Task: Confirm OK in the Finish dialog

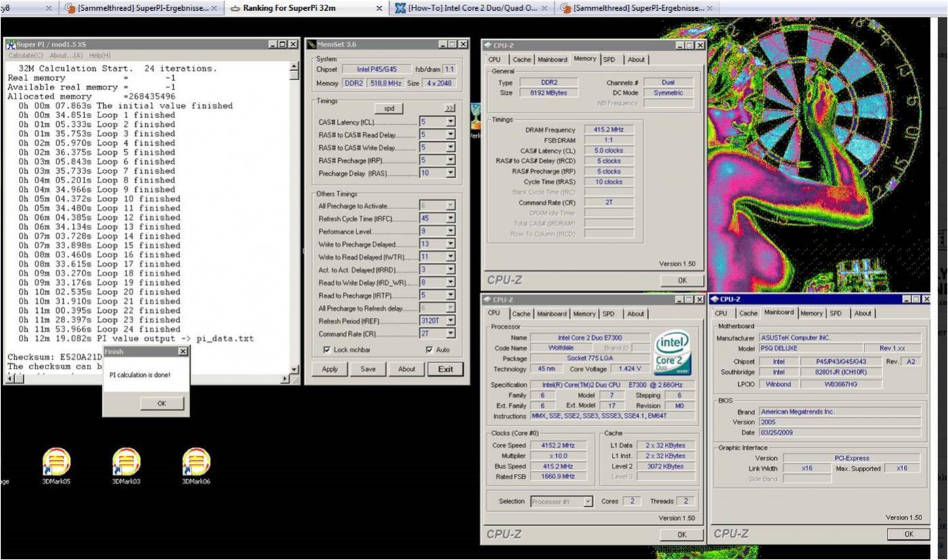Action: (x=161, y=403)
